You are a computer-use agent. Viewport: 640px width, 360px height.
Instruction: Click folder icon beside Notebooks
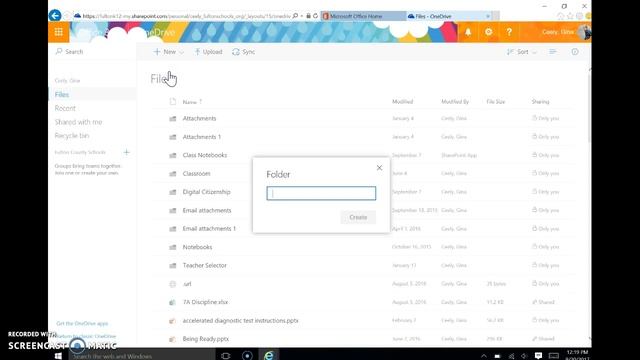(x=173, y=247)
